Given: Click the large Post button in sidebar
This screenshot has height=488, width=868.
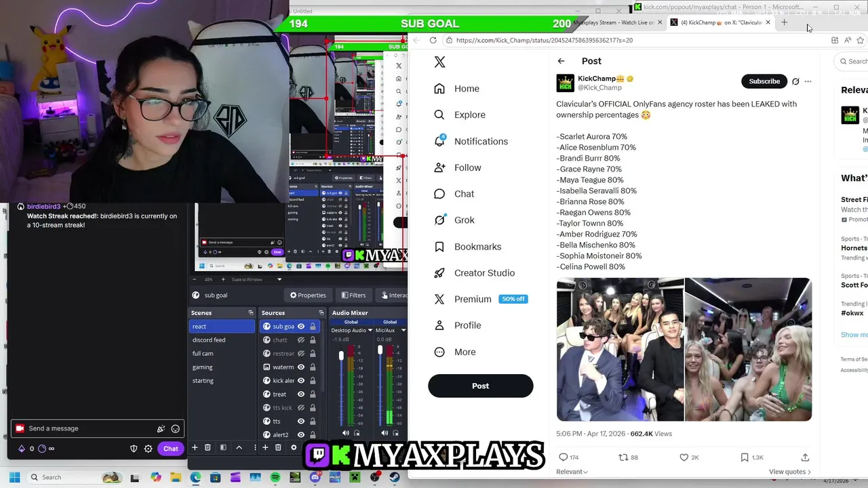Looking at the screenshot, I should point(480,386).
